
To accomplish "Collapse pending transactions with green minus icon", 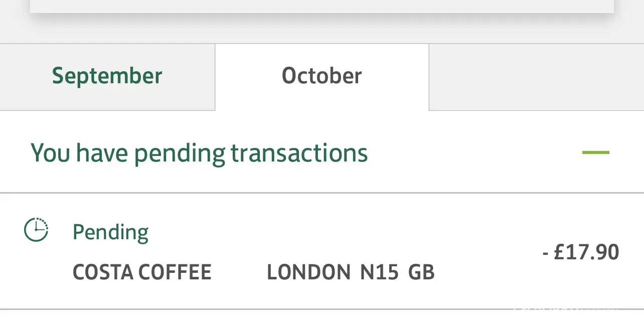I will [595, 152].
